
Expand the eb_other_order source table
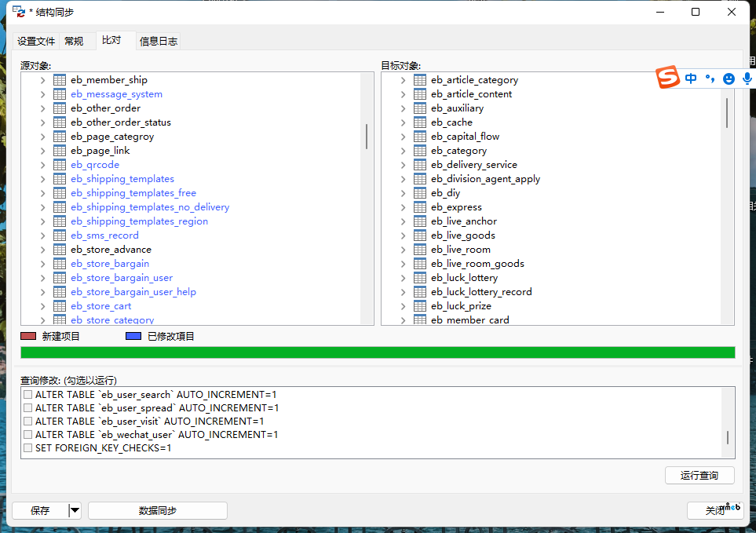coord(43,108)
